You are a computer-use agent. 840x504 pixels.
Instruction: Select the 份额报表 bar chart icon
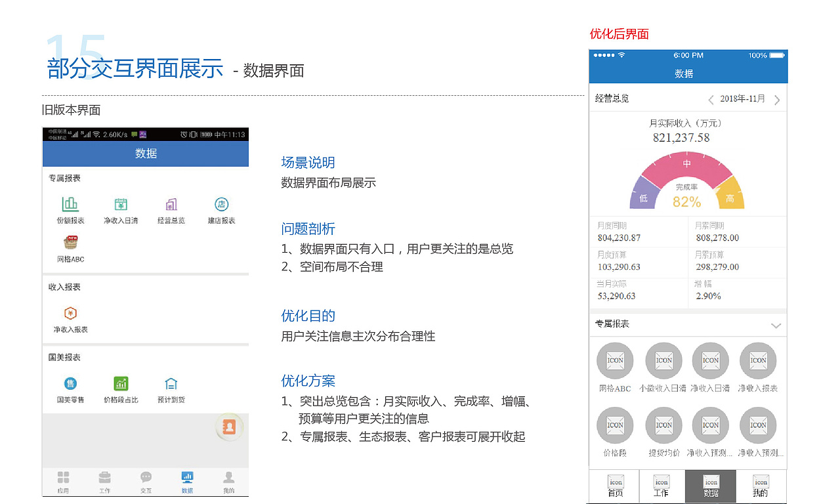point(70,203)
